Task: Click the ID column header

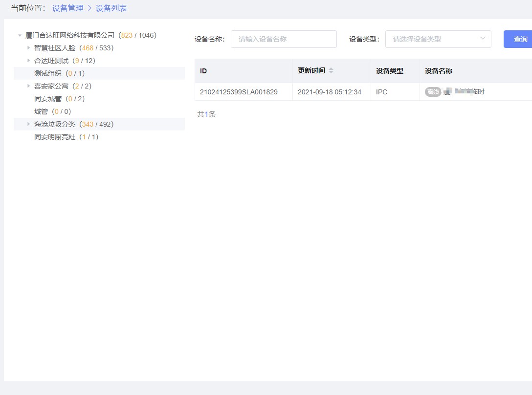Action: pyautogui.click(x=203, y=71)
